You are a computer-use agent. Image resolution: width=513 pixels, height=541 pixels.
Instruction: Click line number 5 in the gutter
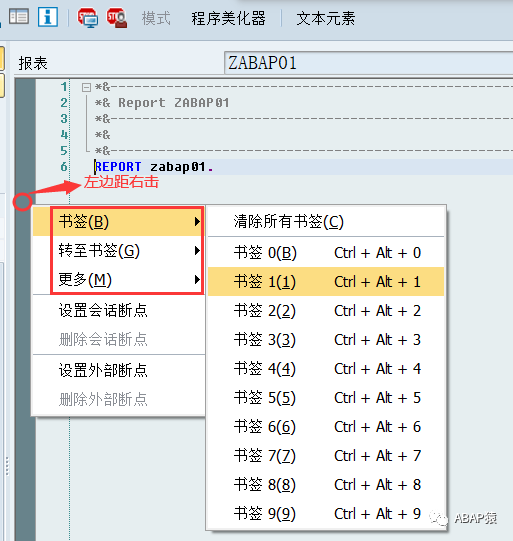tap(64, 150)
